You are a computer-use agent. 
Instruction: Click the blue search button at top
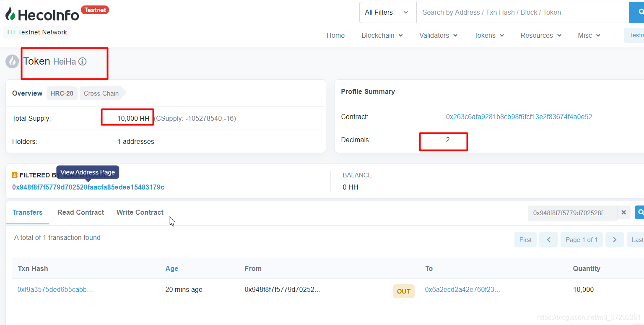click(x=637, y=13)
